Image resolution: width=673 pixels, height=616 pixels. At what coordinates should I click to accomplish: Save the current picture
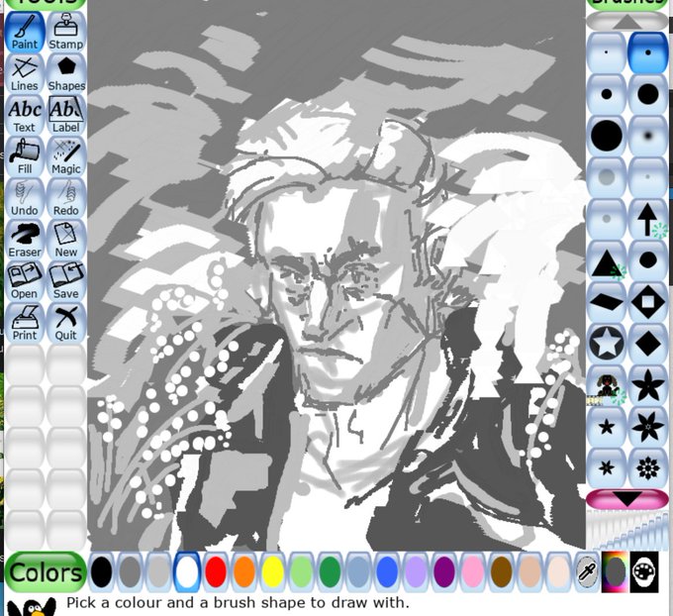tap(66, 281)
